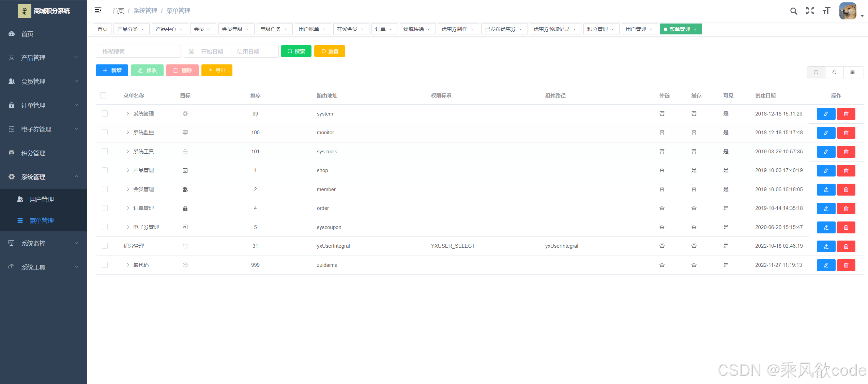Open the font size setting icon
868x384 pixels.
[826, 11]
